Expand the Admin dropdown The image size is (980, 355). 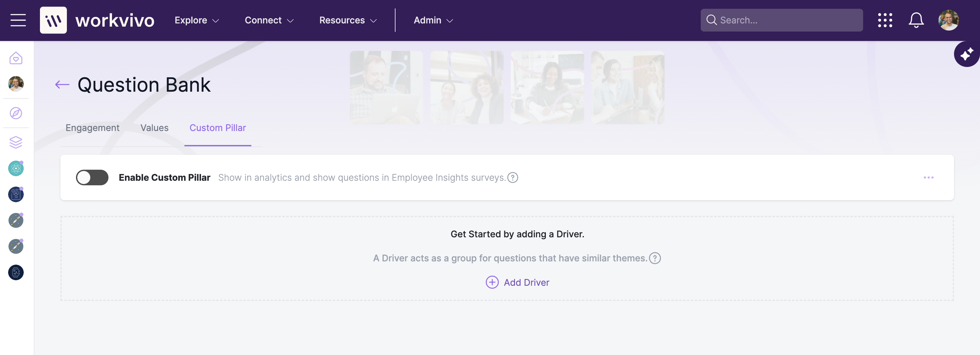[x=433, y=20]
